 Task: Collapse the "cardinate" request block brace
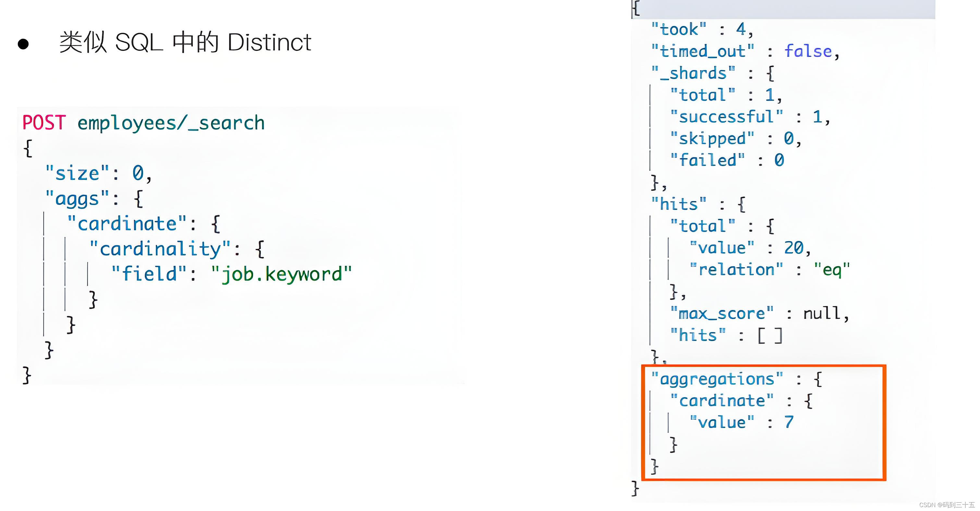pyautogui.click(x=215, y=224)
